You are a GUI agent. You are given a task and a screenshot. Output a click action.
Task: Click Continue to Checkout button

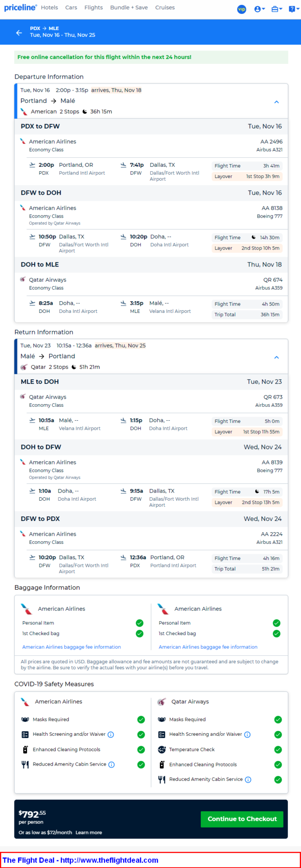[x=242, y=819]
